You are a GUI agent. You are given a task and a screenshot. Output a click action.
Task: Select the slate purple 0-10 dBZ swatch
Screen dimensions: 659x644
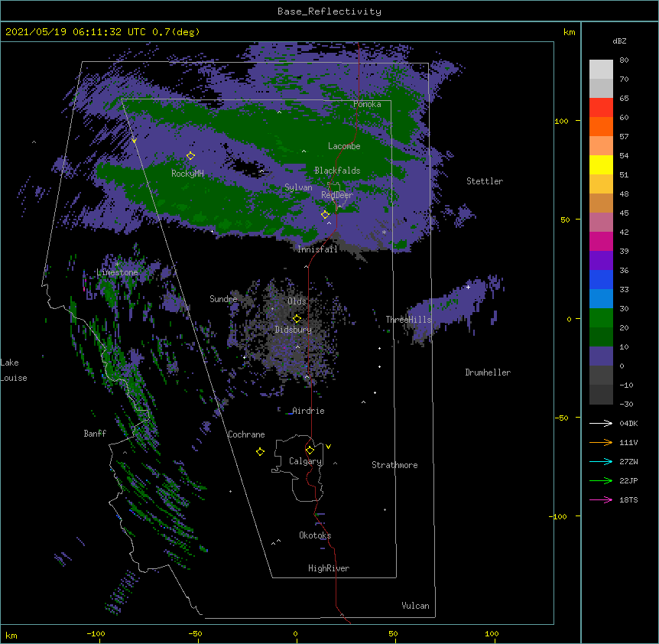coord(601,356)
